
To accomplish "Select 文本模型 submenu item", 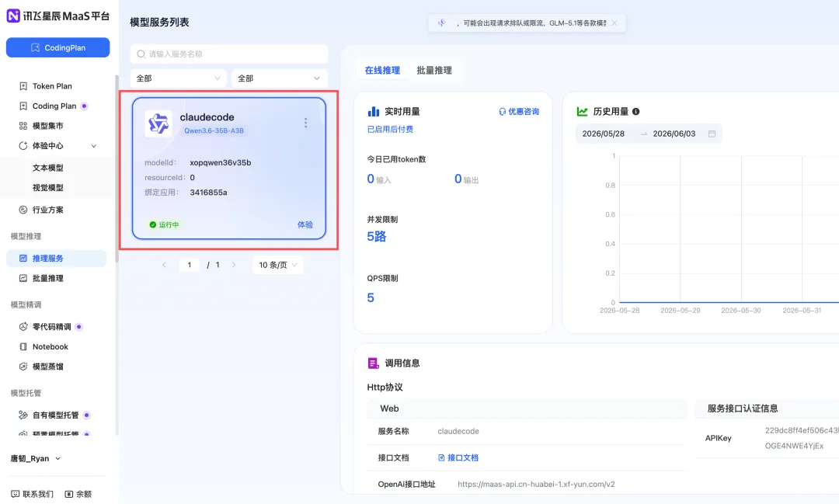I will pyautogui.click(x=47, y=168).
